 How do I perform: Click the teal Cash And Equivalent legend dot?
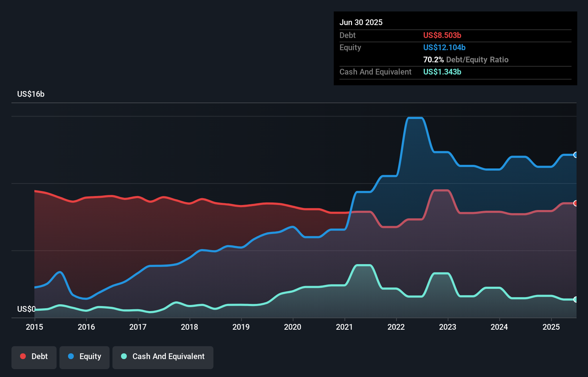tap(123, 356)
